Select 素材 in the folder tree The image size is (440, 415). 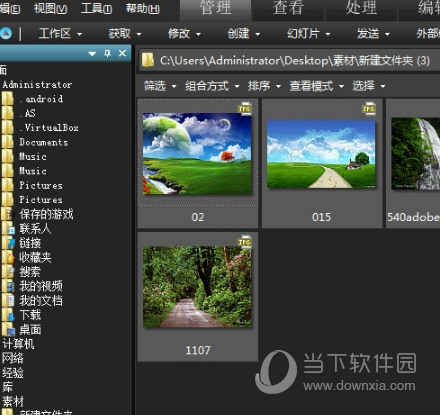point(13,401)
